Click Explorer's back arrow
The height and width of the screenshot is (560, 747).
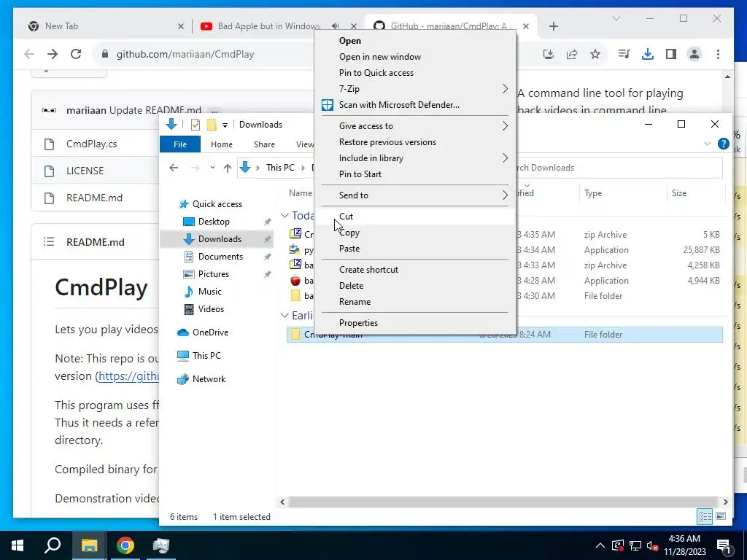tap(174, 168)
